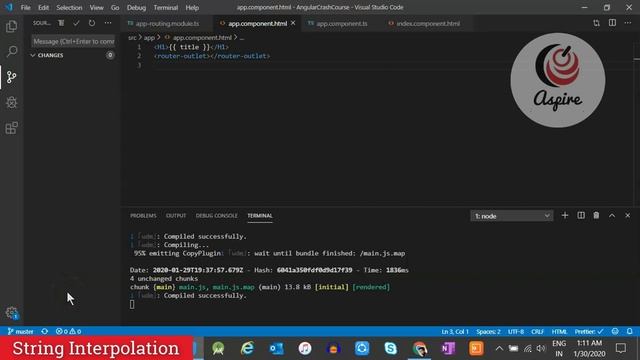
Task: Split the terminal panel
Action: pyautogui.click(x=581, y=216)
